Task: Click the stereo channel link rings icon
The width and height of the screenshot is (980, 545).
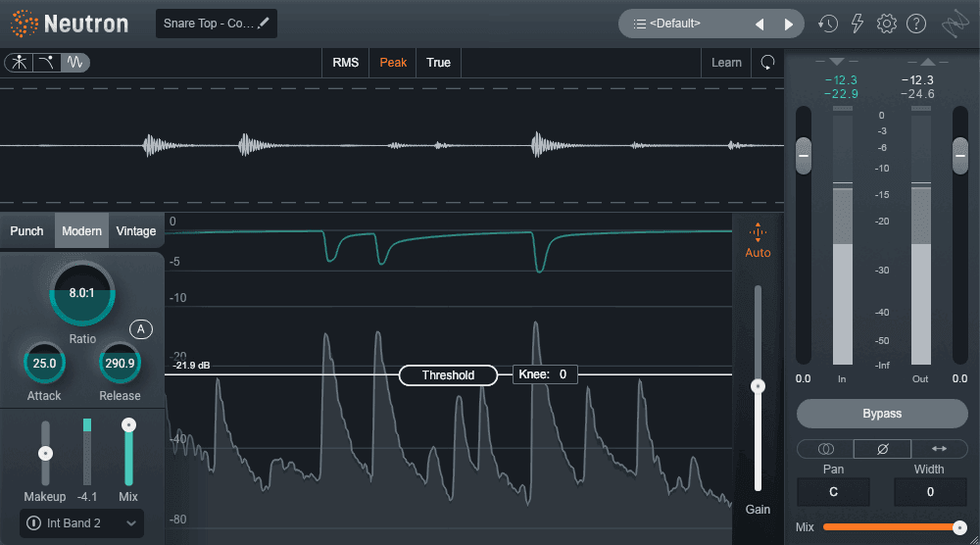Action: click(825, 449)
